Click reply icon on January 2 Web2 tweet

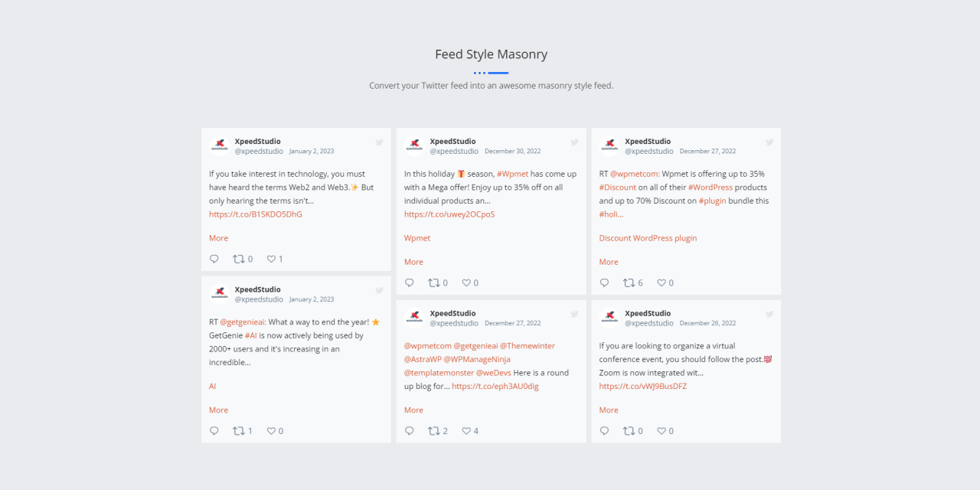(x=214, y=259)
